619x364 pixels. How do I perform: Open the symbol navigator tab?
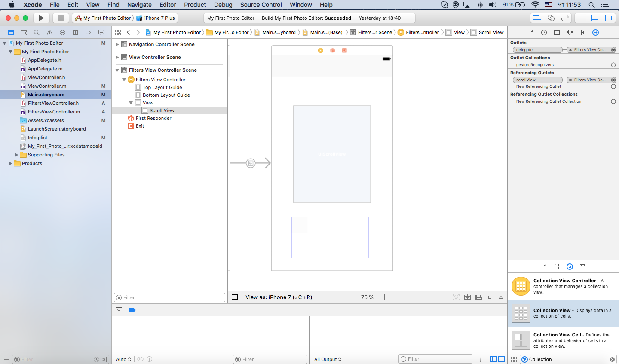[24, 32]
